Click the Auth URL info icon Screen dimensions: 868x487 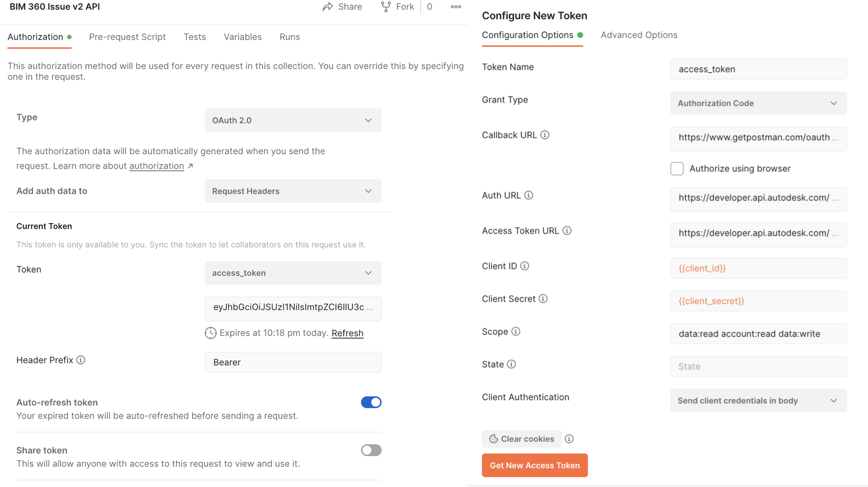pyautogui.click(x=529, y=196)
